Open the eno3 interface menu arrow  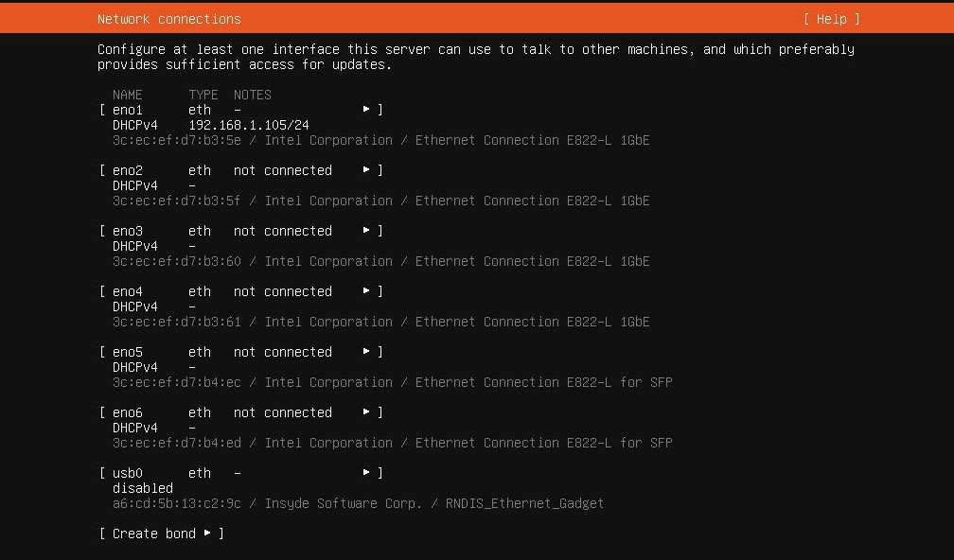pos(366,231)
